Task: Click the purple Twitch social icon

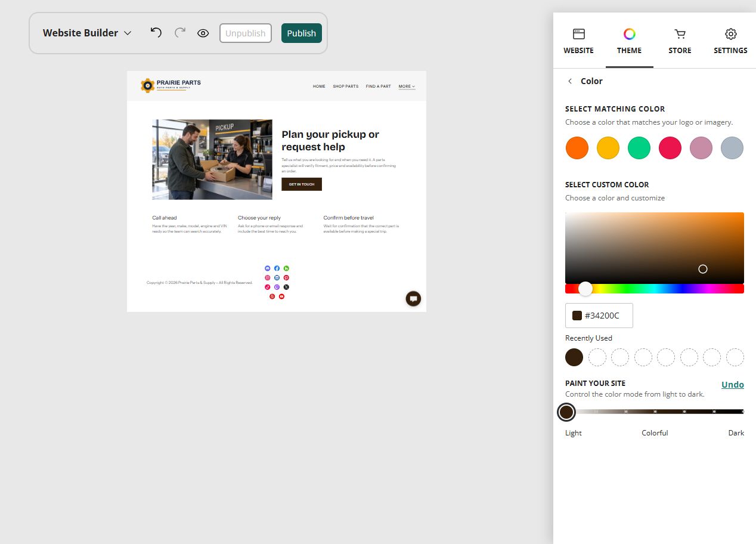Action: 277,287
